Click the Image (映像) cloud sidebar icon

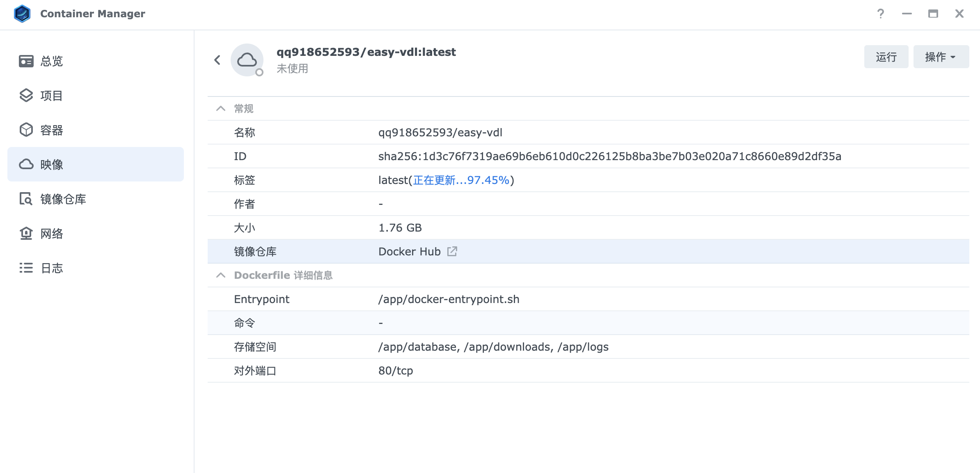26,165
